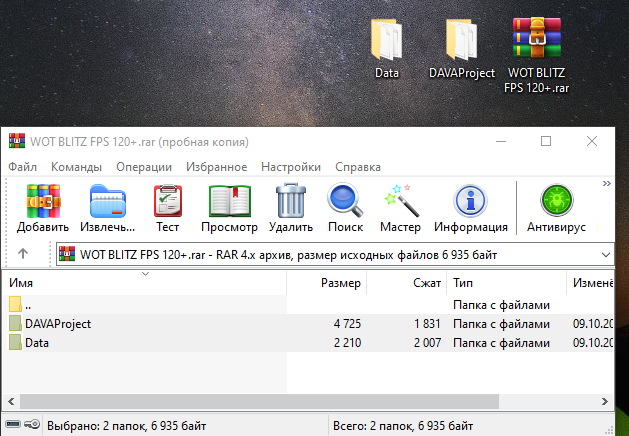This screenshot has height=436, width=629.
Task: Select the Data folder on desktop
Action: (387, 49)
